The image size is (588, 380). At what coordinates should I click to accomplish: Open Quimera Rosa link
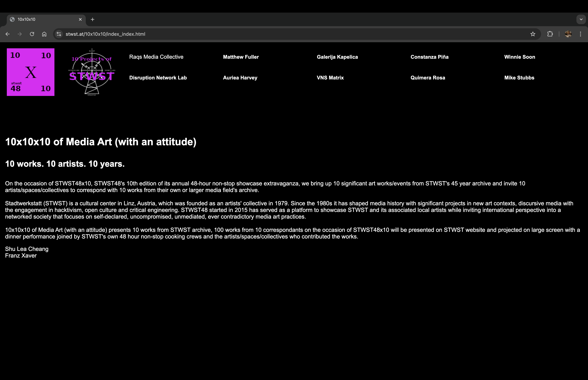pos(428,78)
